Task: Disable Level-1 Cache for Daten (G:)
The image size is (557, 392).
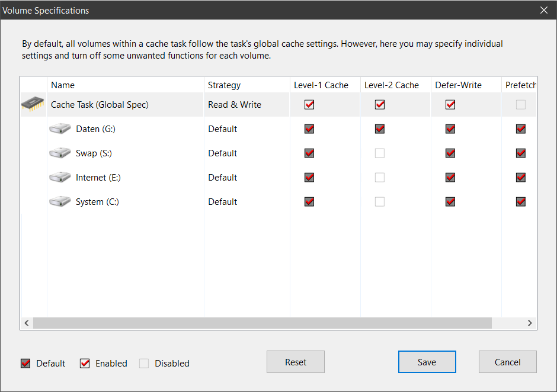Action: (x=309, y=128)
